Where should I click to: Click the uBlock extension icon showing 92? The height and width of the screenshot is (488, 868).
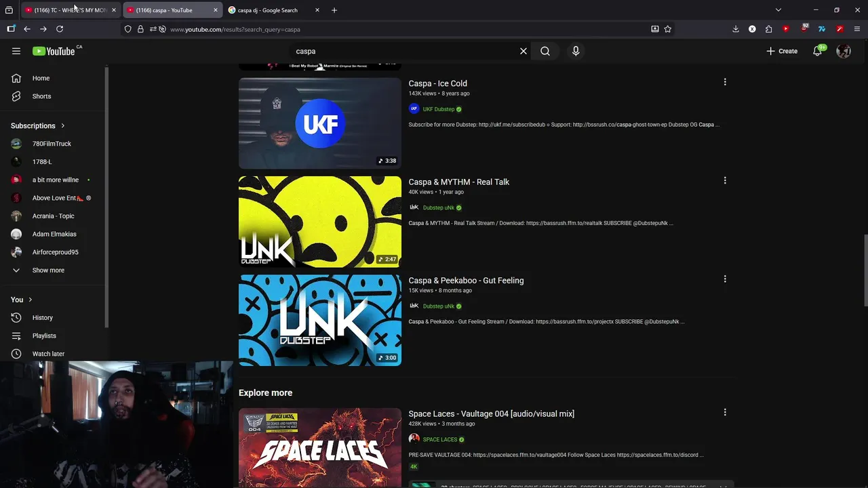pyautogui.click(x=804, y=28)
